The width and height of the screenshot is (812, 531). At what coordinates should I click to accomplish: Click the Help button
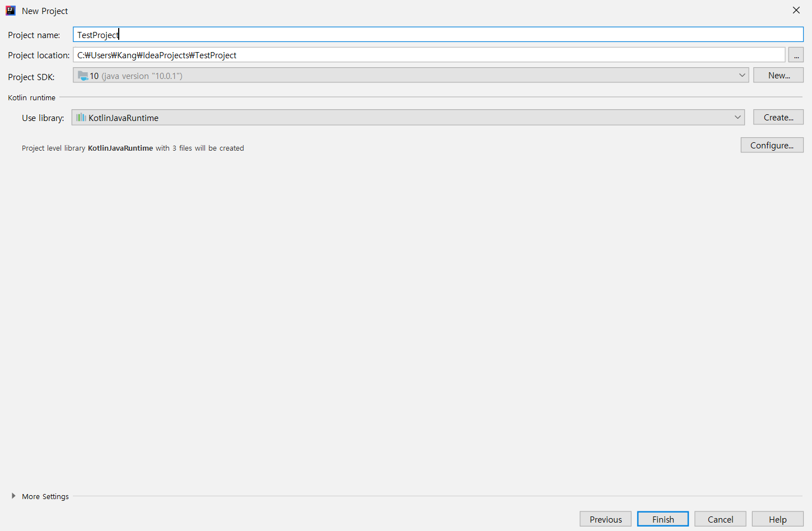(777, 519)
